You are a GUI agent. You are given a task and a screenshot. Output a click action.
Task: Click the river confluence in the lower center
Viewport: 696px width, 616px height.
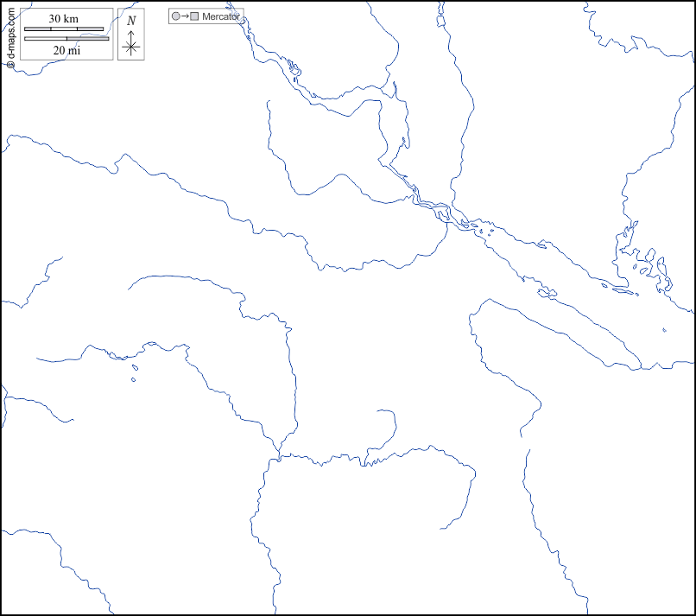point(276,454)
